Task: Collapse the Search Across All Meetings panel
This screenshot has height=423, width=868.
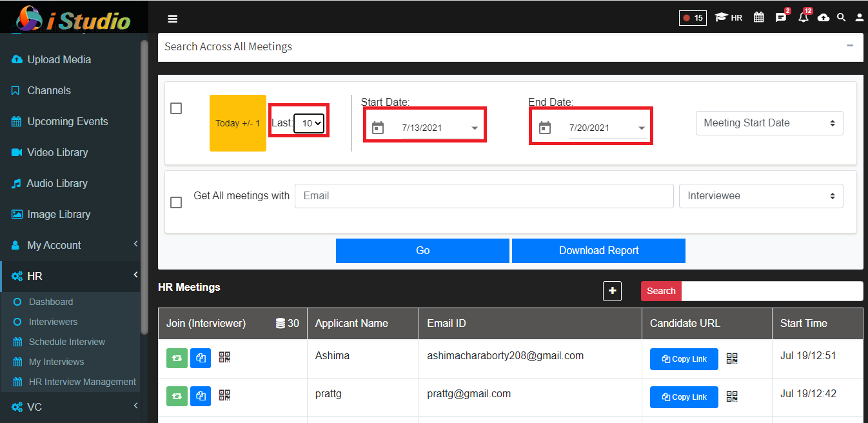Action: pos(850,46)
